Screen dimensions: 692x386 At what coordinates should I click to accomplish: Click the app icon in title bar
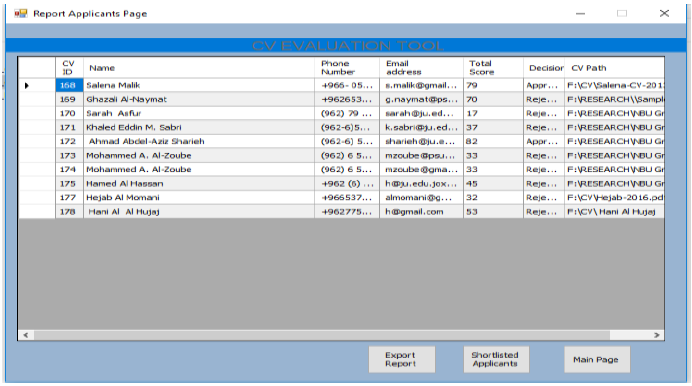tap(20, 14)
